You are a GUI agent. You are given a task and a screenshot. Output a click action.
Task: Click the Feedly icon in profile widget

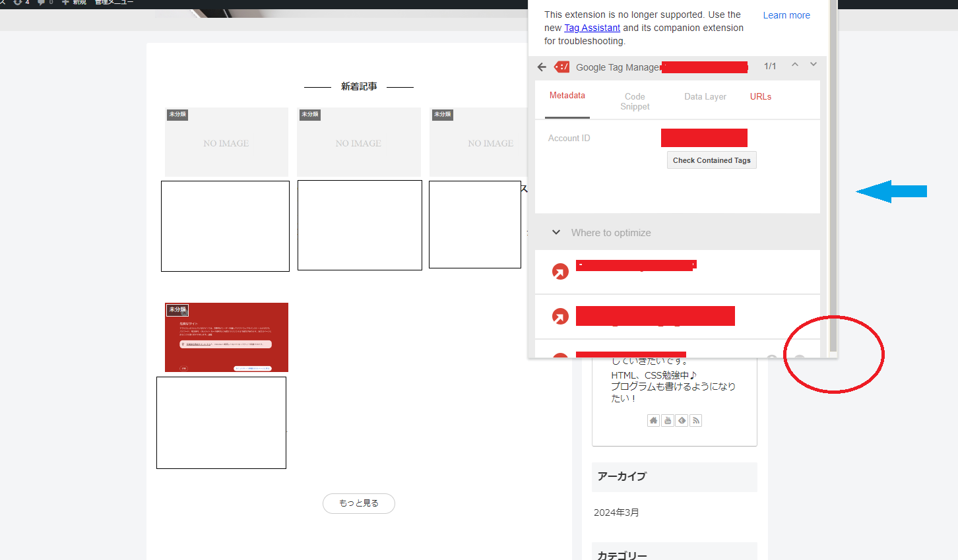(682, 420)
